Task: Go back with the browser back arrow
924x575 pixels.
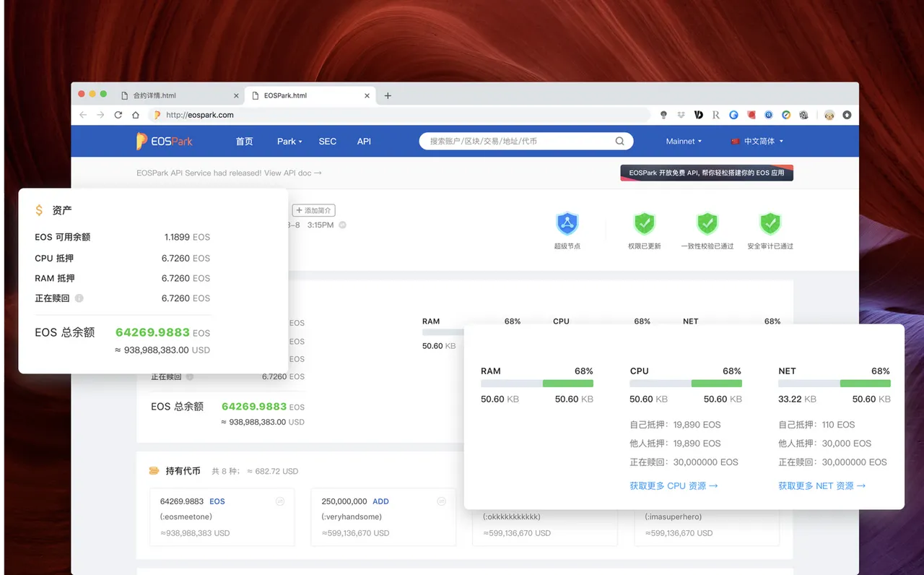Action: pos(83,115)
